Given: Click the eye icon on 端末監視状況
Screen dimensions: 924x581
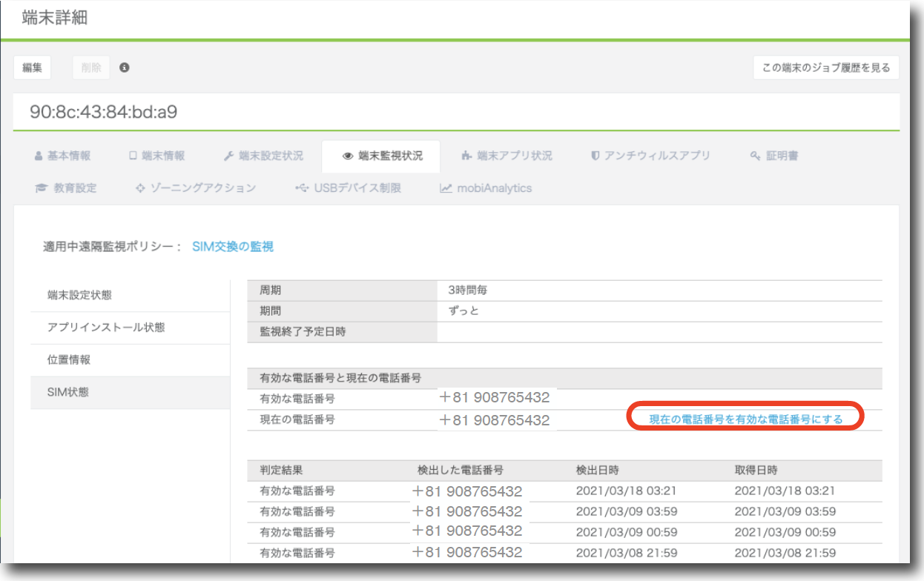Looking at the screenshot, I should pyautogui.click(x=347, y=156).
